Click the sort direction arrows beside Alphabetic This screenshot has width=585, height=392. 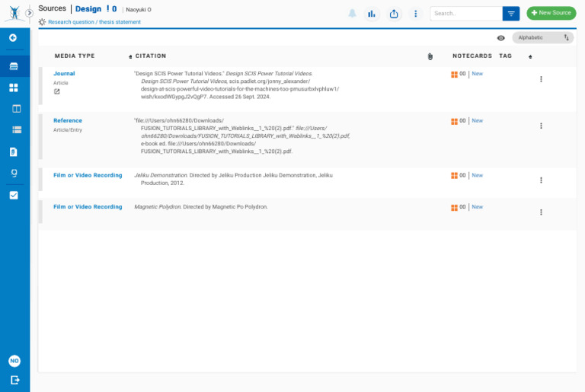tap(567, 37)
